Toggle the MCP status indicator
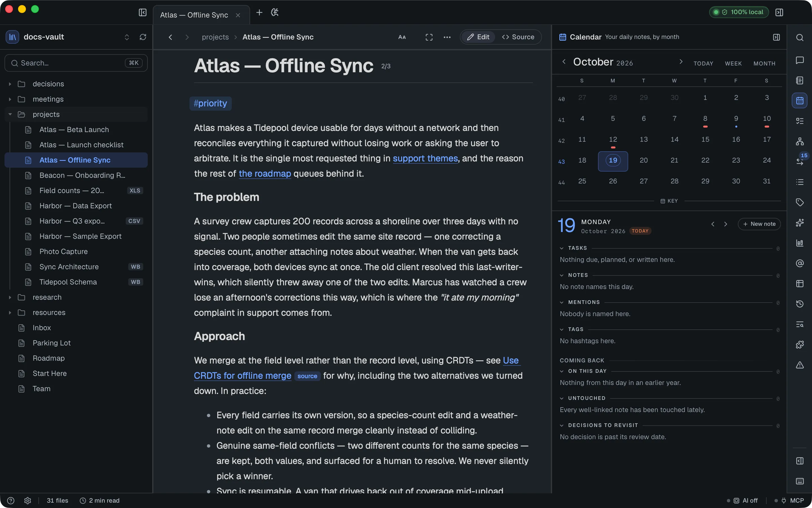Screen dimensions: 812x508 click(789, 500)
